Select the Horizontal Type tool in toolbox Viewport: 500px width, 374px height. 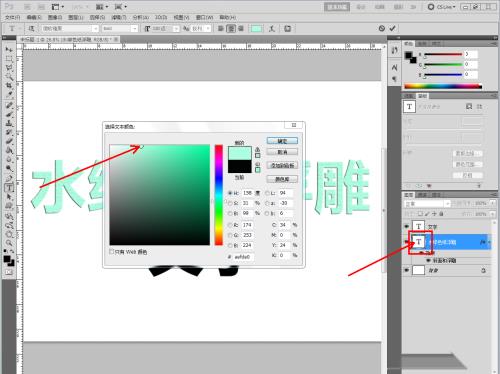[x=9, y=188]
